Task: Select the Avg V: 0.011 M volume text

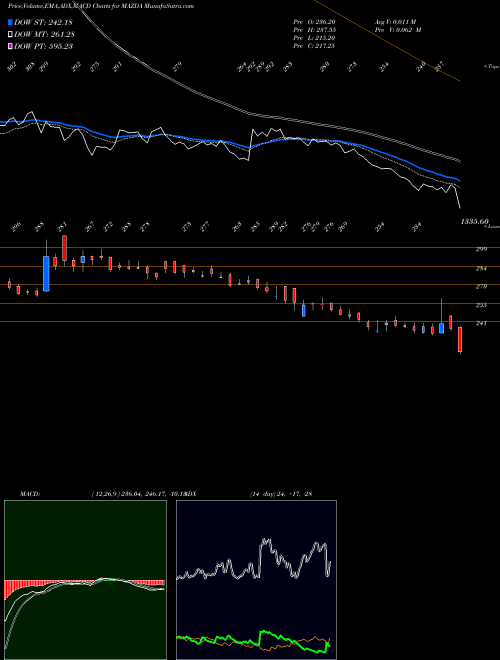Action: pyautogui.click(x=395, y=21)
